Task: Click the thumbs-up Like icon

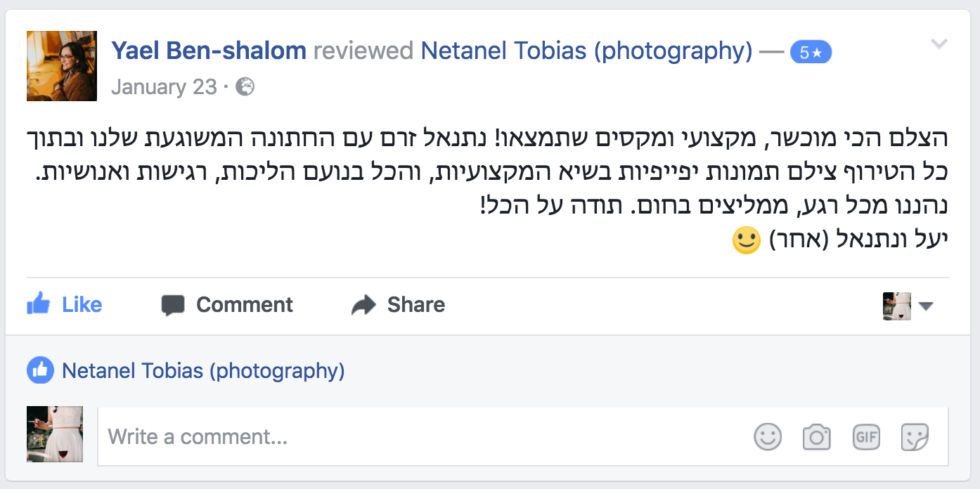Action: tap(39, 304)
